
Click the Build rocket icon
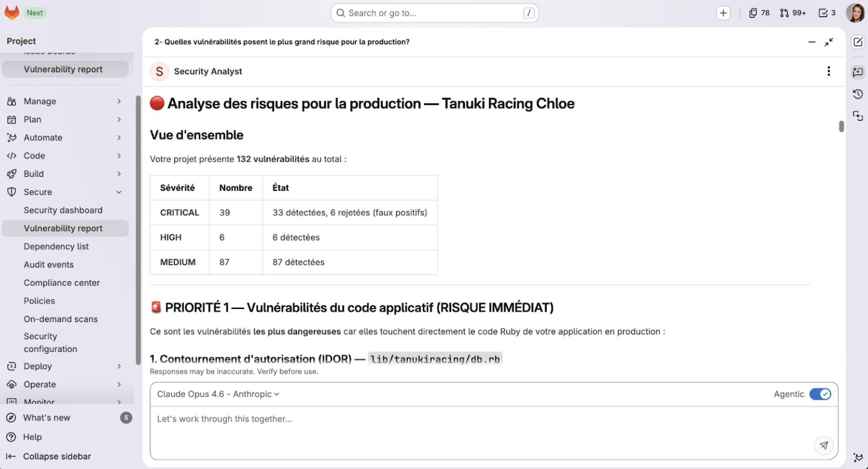tap(12, 174)
